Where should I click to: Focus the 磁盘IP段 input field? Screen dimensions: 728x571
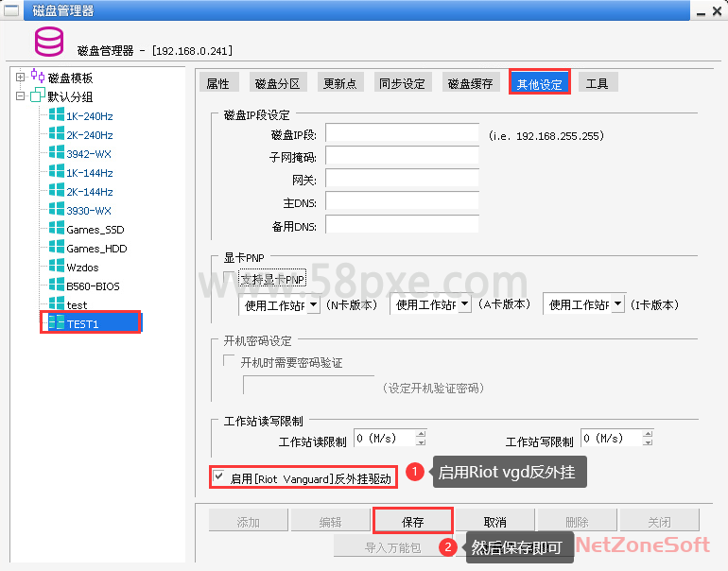(x=402, y=132)
